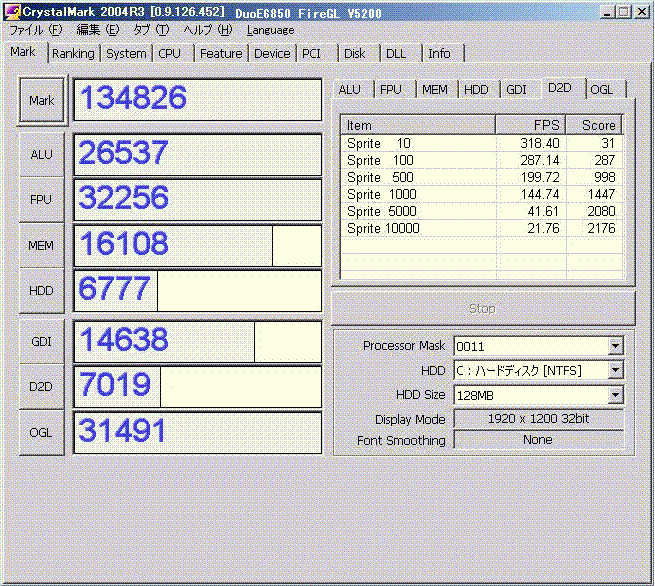Switch to the Feature tab

click(x=221, y=53)
